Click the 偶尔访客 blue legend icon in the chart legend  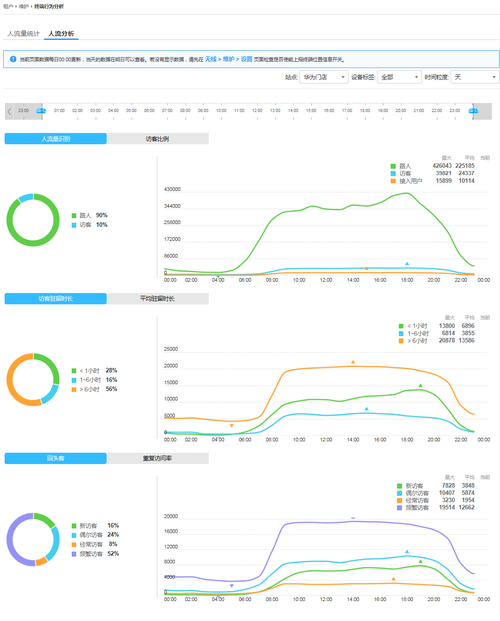tap(399, 493)
